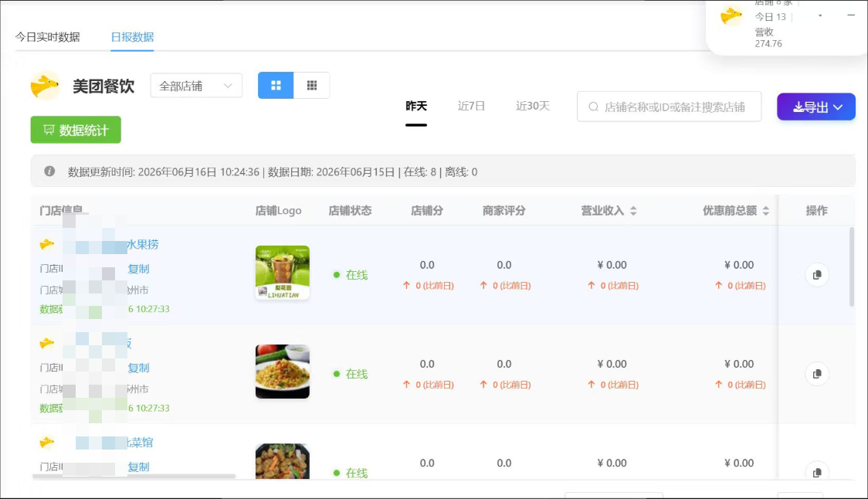Click the 店铺分 column header
This screenshot has width=868, height=499.
(427, 211)
